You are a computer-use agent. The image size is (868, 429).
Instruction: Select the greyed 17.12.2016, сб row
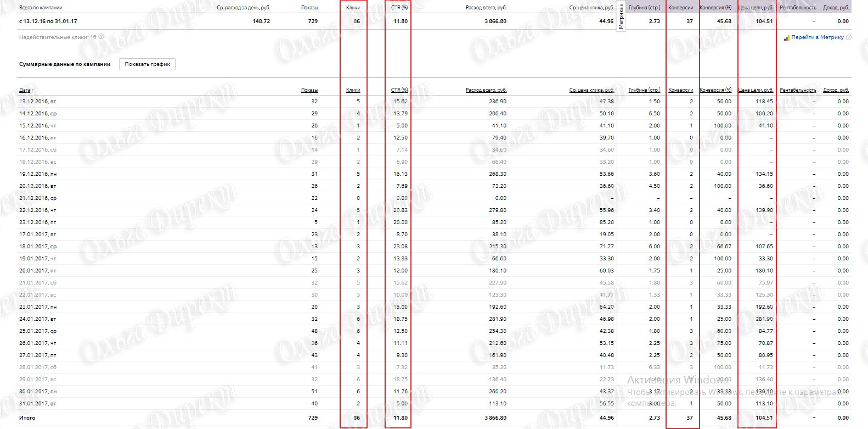pos(434,150)
